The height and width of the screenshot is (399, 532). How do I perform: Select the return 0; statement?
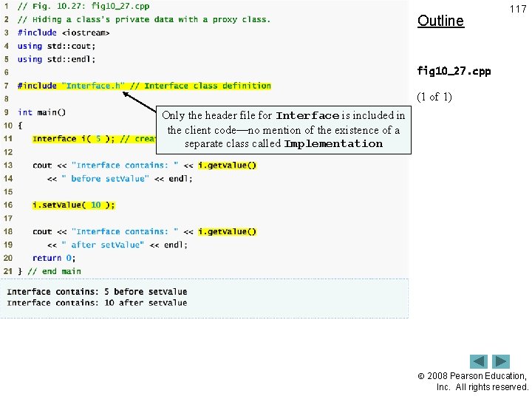pos(54,258)
